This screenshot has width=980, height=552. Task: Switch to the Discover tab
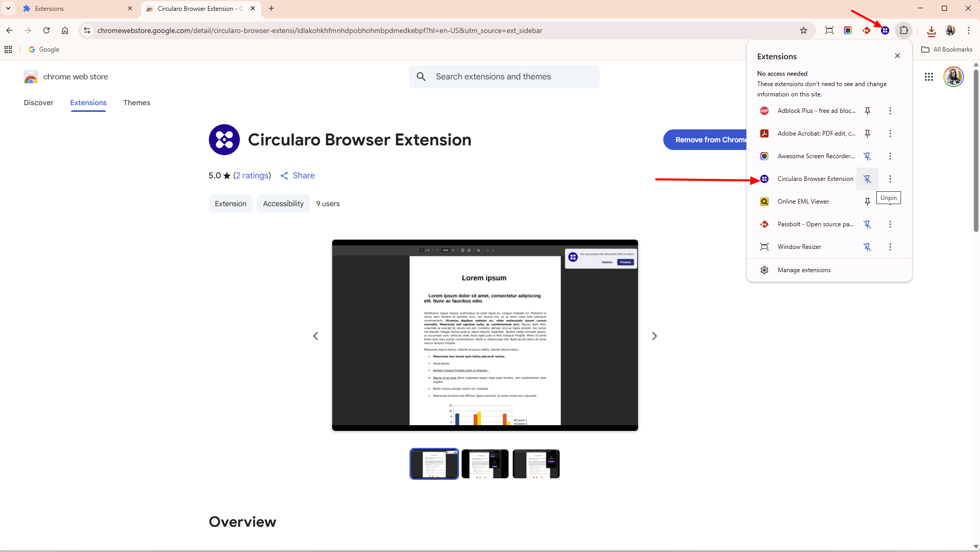pos(38,103)
